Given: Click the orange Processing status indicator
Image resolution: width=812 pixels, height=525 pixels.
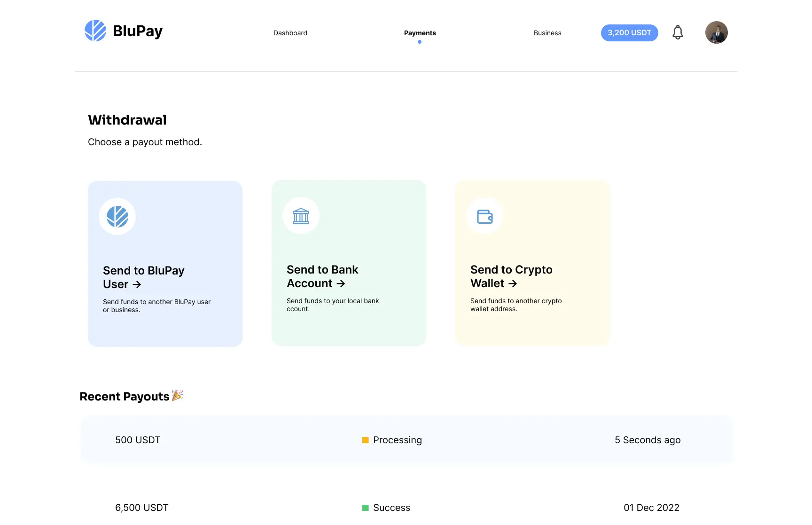Looking at the screenshot, I should (x=365, y=440).
